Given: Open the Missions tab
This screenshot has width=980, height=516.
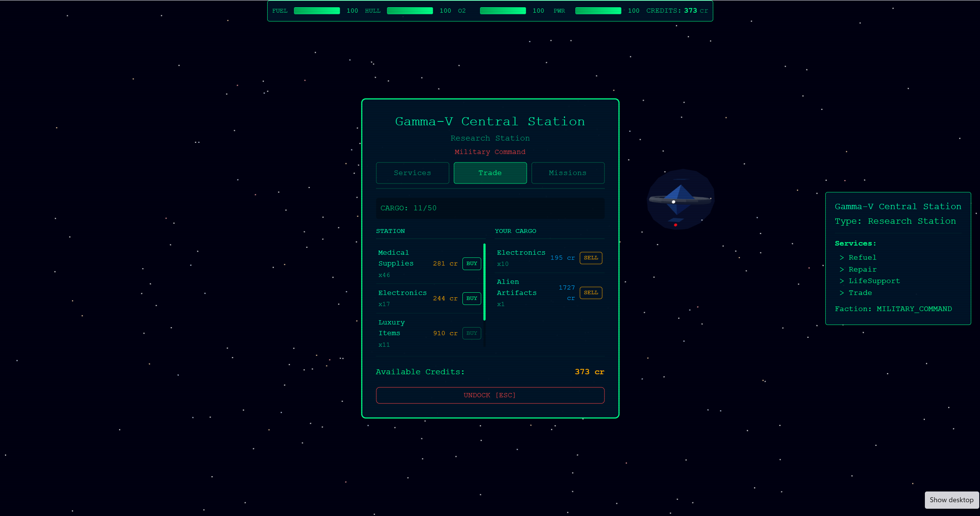Looking at the screenshot, I should click(567, 173).
